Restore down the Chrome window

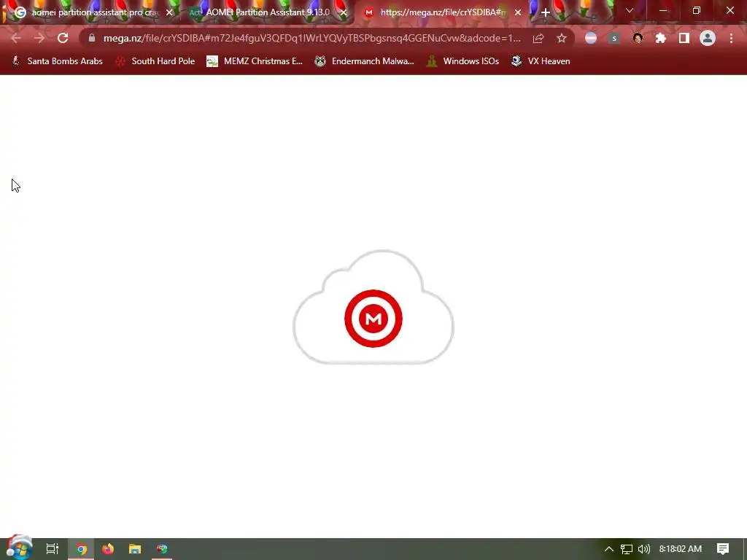(x=697, y=10)
